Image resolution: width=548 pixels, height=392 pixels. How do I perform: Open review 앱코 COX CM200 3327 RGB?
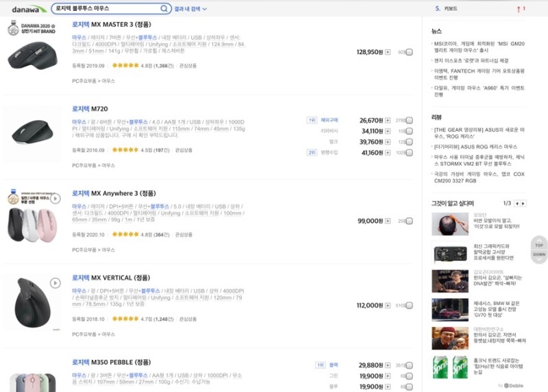tap(479, 177)
